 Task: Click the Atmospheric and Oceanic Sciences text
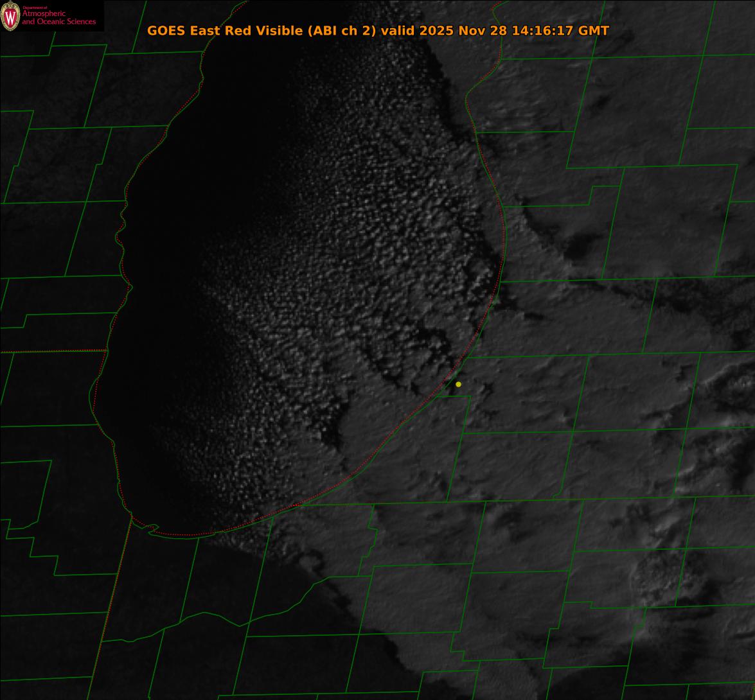(x=58, y=18)
